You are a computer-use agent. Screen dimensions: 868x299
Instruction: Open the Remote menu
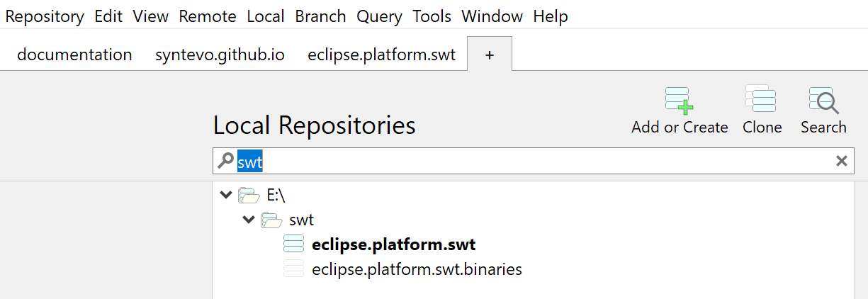(x=208, y=16)
